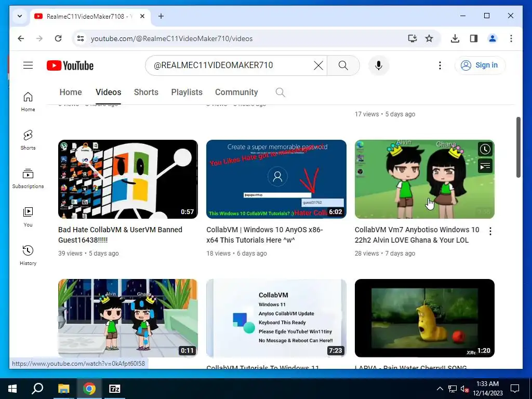Click Watch later clock icon on thumbnail
Image resolution: width=532 pixels, height=399 pixels.
pyautogui.click(x=485, y=149)
